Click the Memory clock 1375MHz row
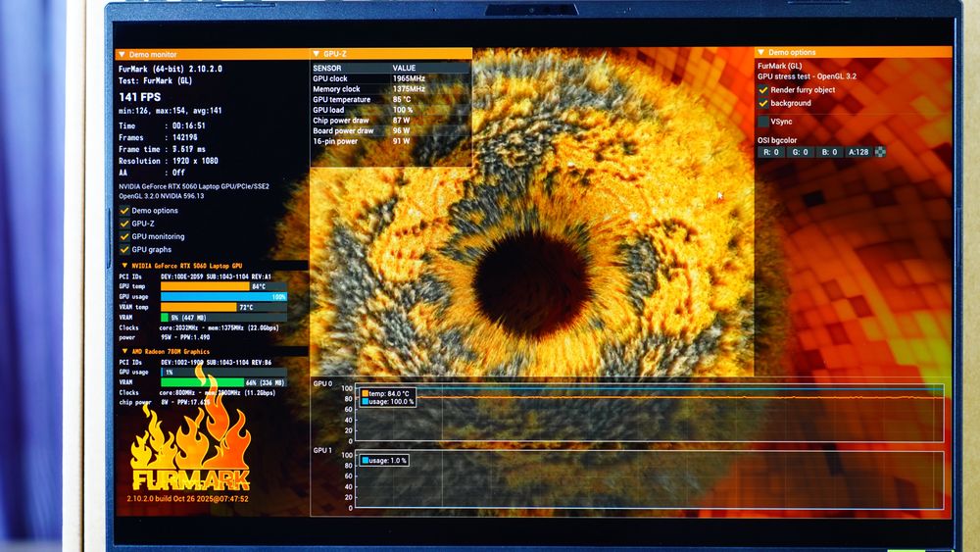The width and height of the screenshot is (980, 552). (x=391, y=89)
